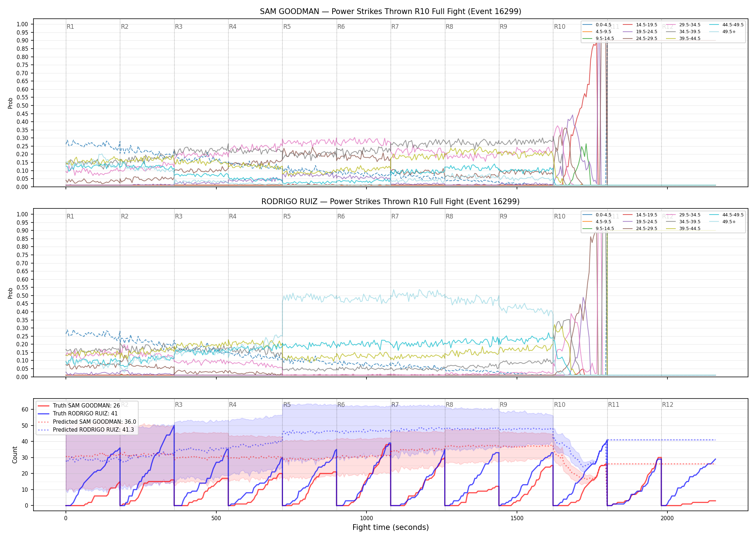Select Predicted SAM GOODMAN: 36.0 legend entry

tap(87, 422)
